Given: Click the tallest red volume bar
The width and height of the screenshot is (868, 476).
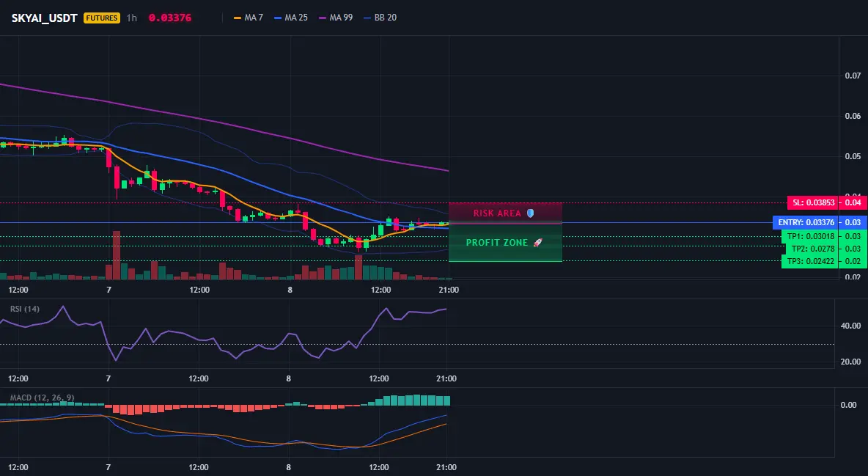Looking at the screenshot, I should click(x=117, y=255).
